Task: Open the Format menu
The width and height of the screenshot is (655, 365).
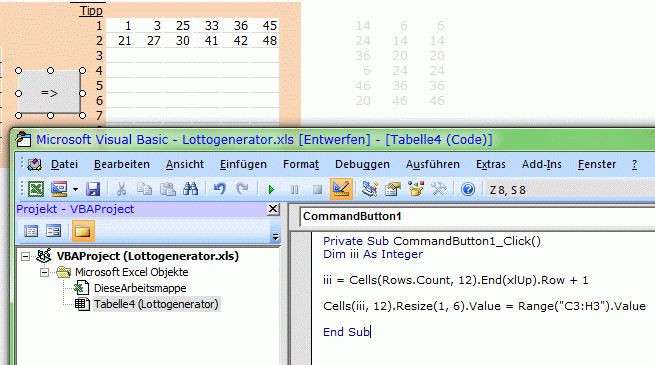Action: (x=301, y=165)
